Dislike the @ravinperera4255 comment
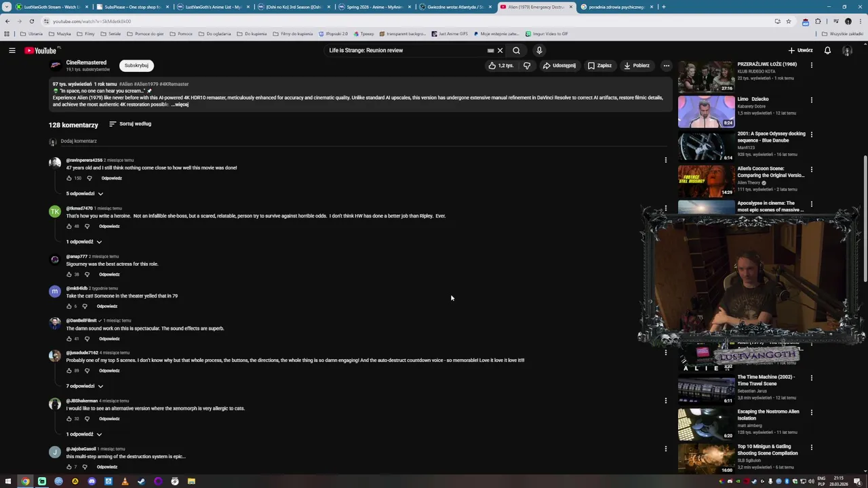Viewport: 868px width, 488px height. 90,178
